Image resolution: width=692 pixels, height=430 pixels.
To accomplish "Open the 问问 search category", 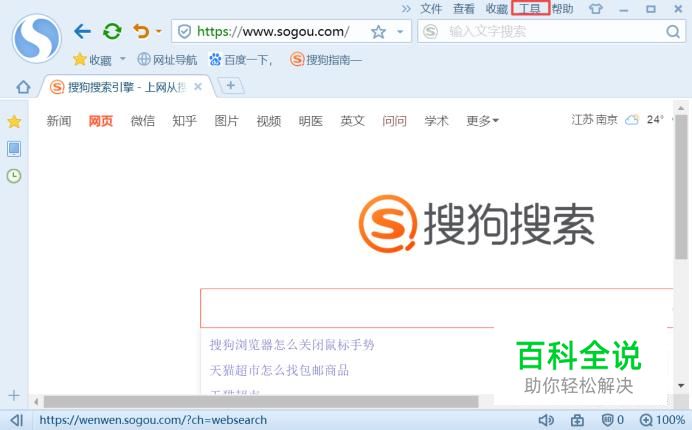I will pos(395,121).
